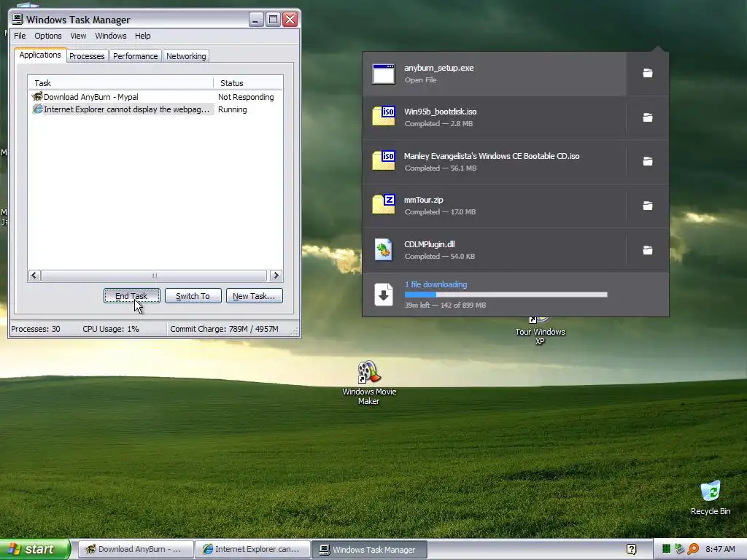Open the Options menu in Task Manager

pyautogui.click(x=47, y=36)
